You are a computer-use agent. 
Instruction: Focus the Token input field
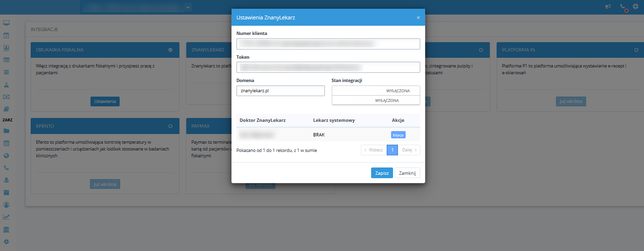(x=328, y=67)
